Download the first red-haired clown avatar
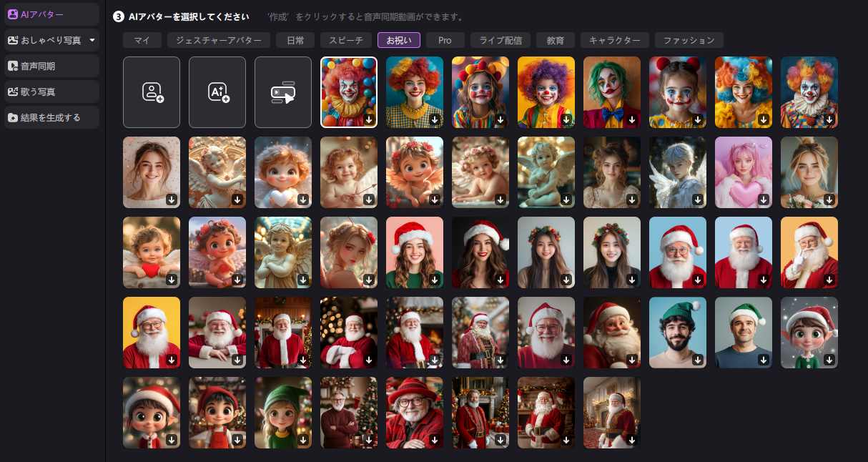This screenshot has height=462, width=868. tap(369, 119)
